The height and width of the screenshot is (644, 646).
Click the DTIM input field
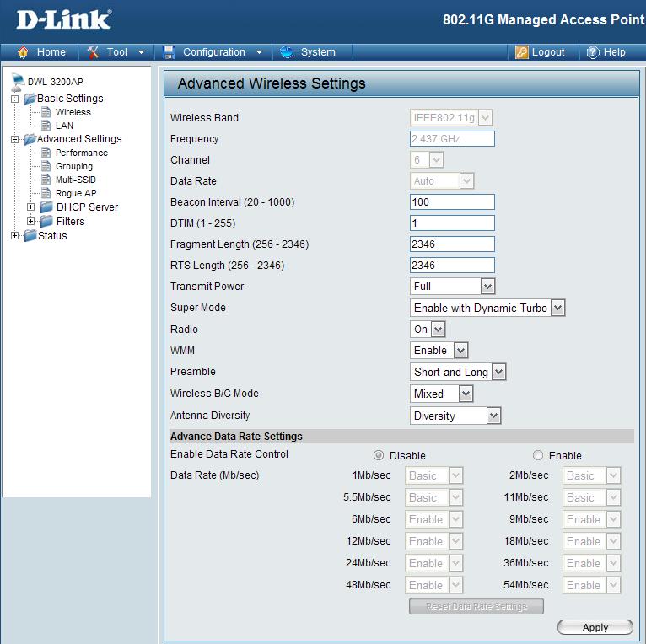pyautogui.click(x=452, y=223)
